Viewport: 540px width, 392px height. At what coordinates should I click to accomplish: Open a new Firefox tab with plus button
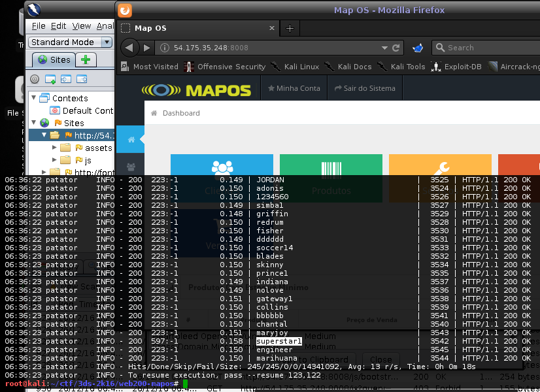pos(290,28)
